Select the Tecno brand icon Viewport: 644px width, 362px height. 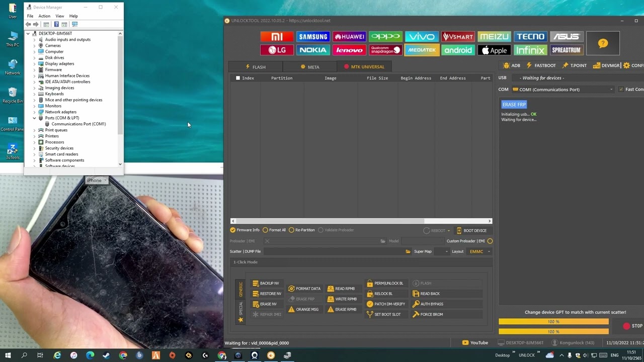coord(530,37)
